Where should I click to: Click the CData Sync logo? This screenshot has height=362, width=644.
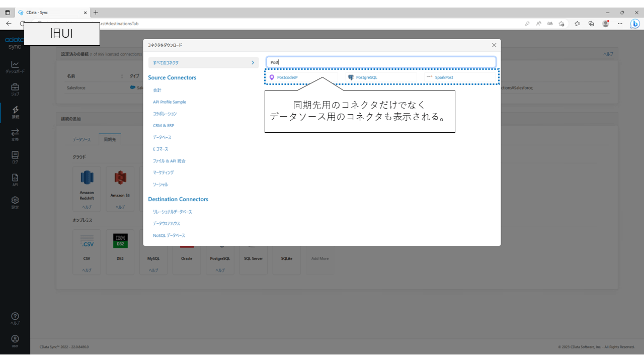coord(15,43)
